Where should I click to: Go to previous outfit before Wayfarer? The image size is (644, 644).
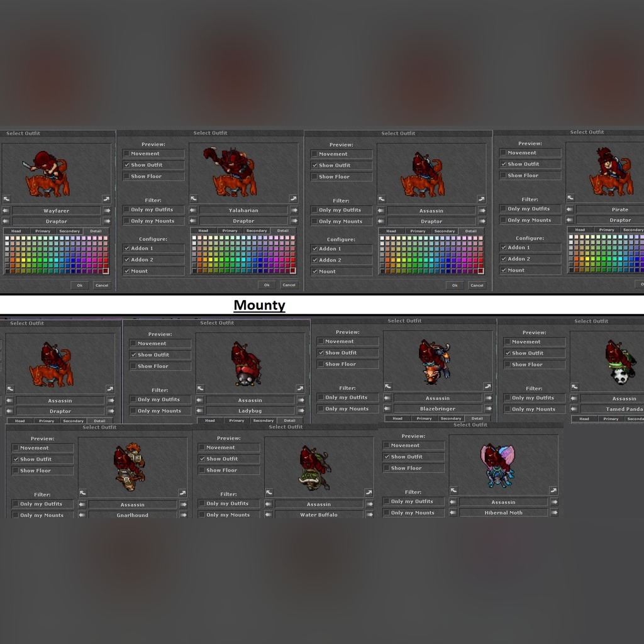pos(6,211)
